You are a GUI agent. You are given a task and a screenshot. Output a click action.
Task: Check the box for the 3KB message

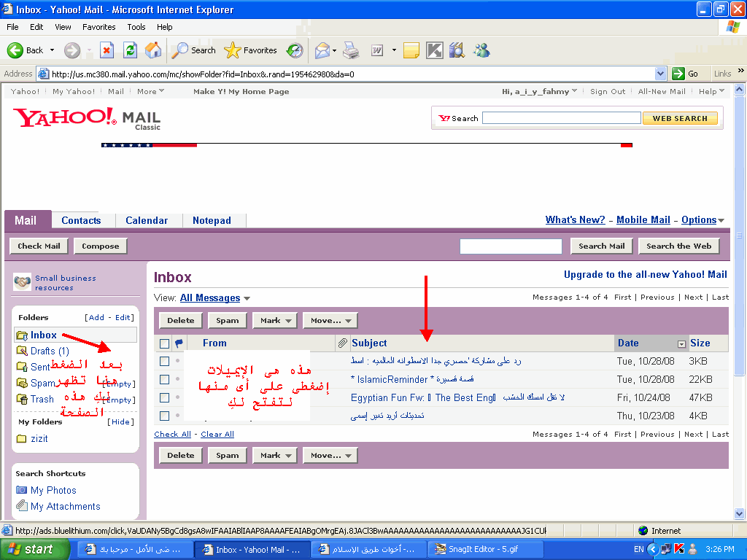[x=164, y=362]
